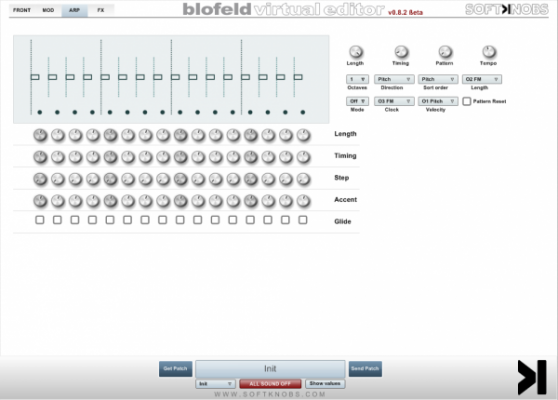The width and height of the screenshot is (558, 400).
Task: Enable the Pattern Reset checkbox
Action: point(467,101)
